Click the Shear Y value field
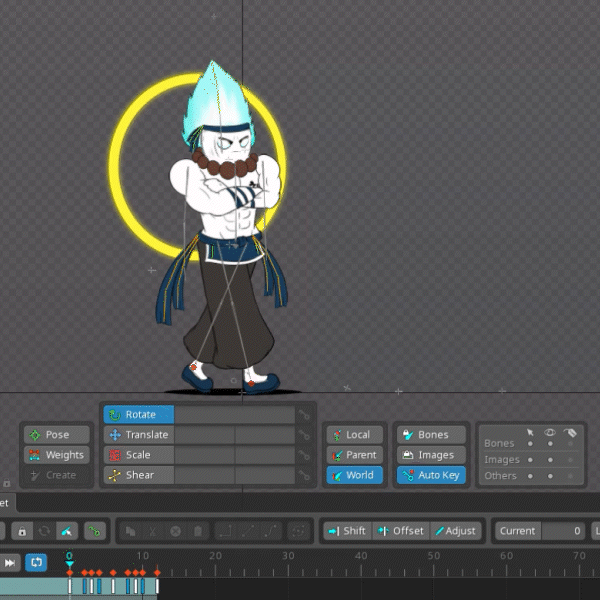Screen dimensions: 600x600 (265, 475)
